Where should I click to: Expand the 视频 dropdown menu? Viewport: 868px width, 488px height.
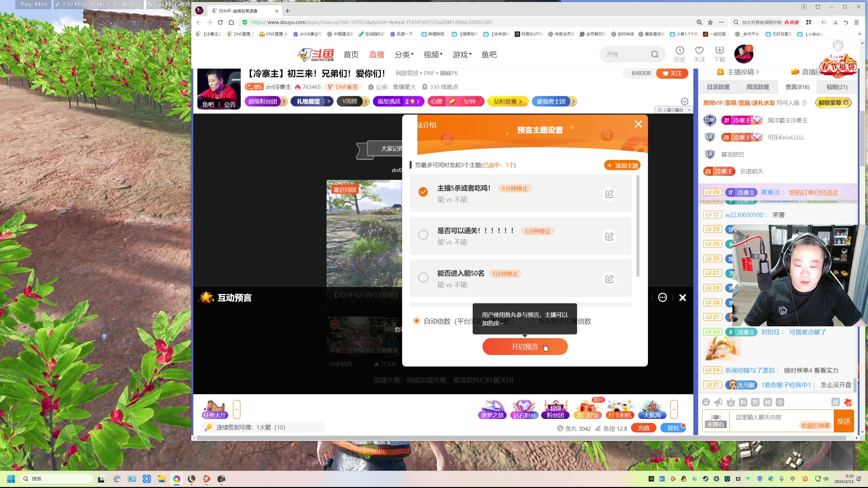[433, 55]
